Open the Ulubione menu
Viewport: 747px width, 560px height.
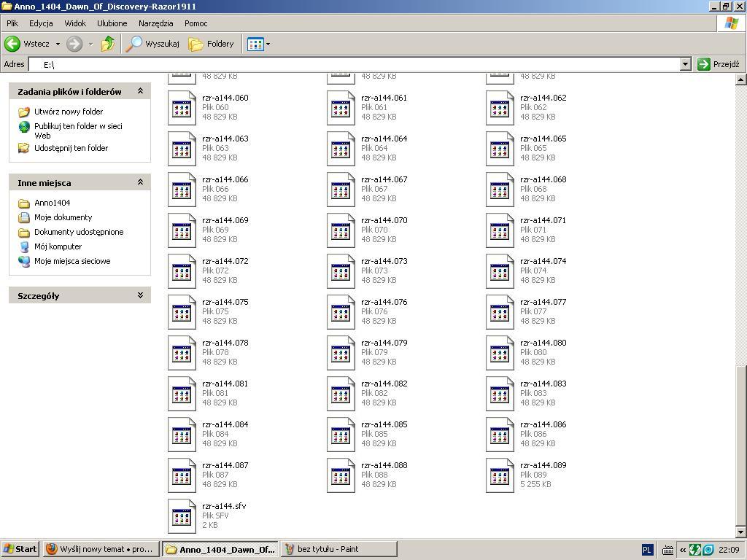point(112,23)
